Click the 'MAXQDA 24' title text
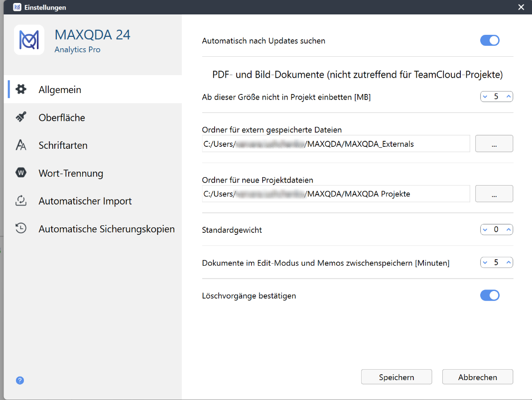This screenshot has height=400, width=532. 93,34
